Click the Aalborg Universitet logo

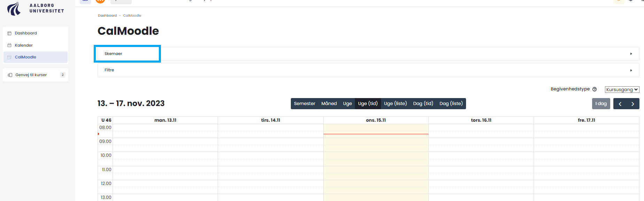[x=35, y=8]
